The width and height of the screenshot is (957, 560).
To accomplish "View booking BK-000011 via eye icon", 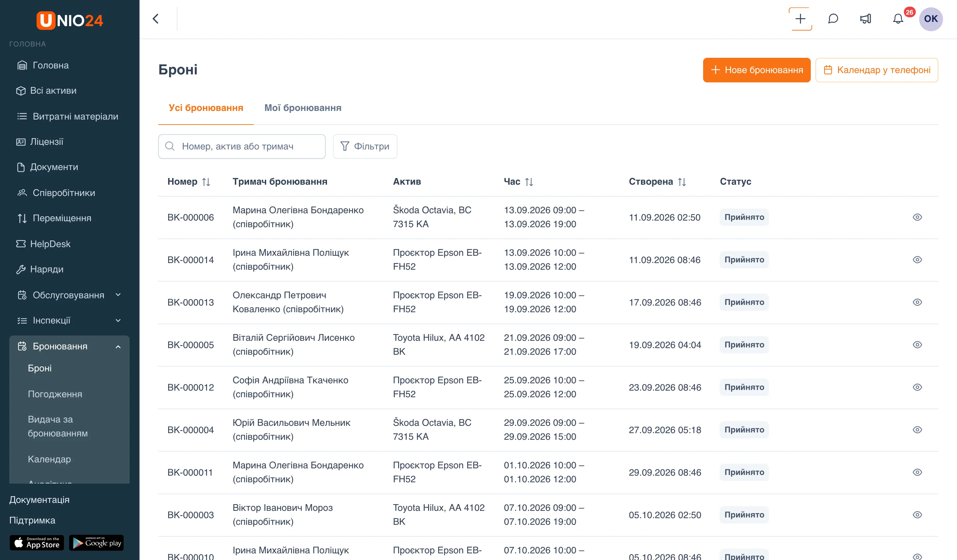I will point(917,472).
